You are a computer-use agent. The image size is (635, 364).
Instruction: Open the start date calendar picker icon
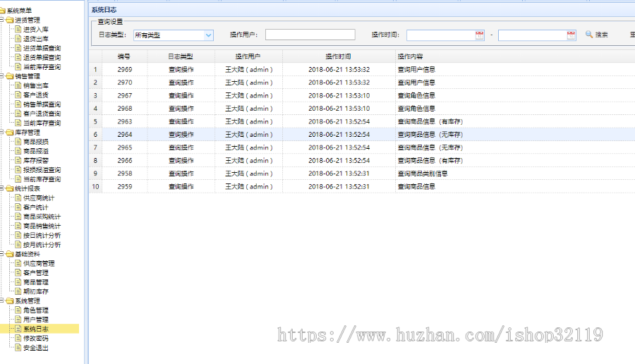(x=480, y=35)
